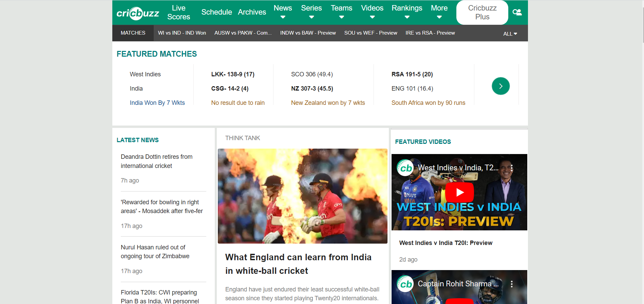
Task: Open IRE vs RSA Preview
Action: pyautogui.click(x=430, y=33)
